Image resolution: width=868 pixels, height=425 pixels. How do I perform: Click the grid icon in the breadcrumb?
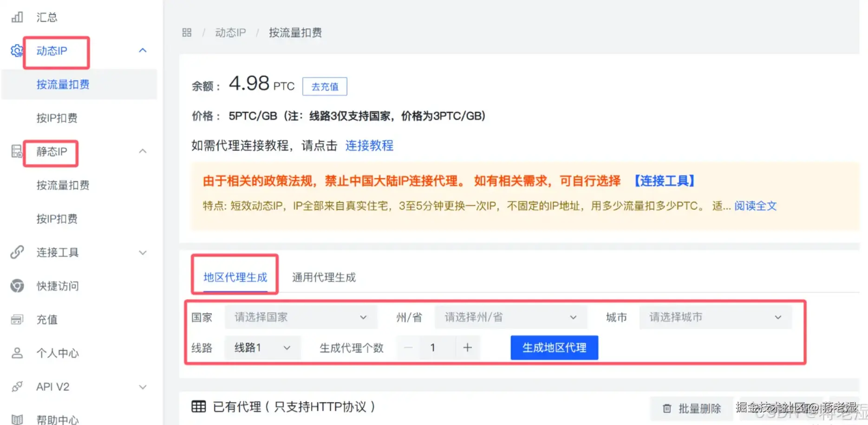pos(187,32)
